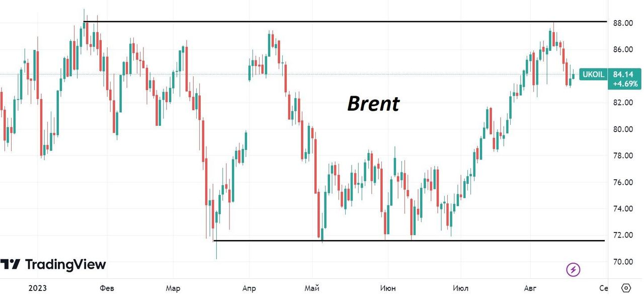
Task: Click the Май month marker
Action: [x=312, y=288]
